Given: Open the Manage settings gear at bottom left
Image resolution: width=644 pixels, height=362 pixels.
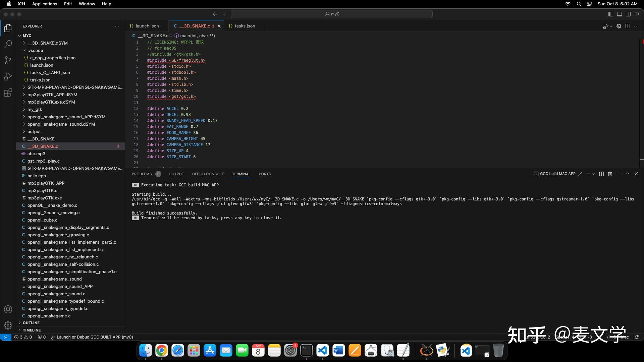Looking at the screenshot, I should click(x=8, y=325).
